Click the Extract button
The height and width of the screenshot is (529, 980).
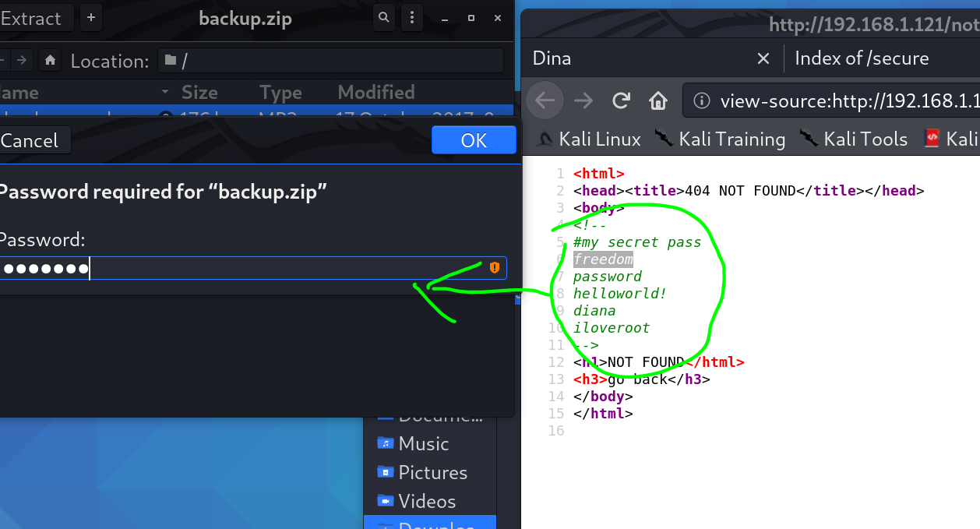[x=31, y=17]
